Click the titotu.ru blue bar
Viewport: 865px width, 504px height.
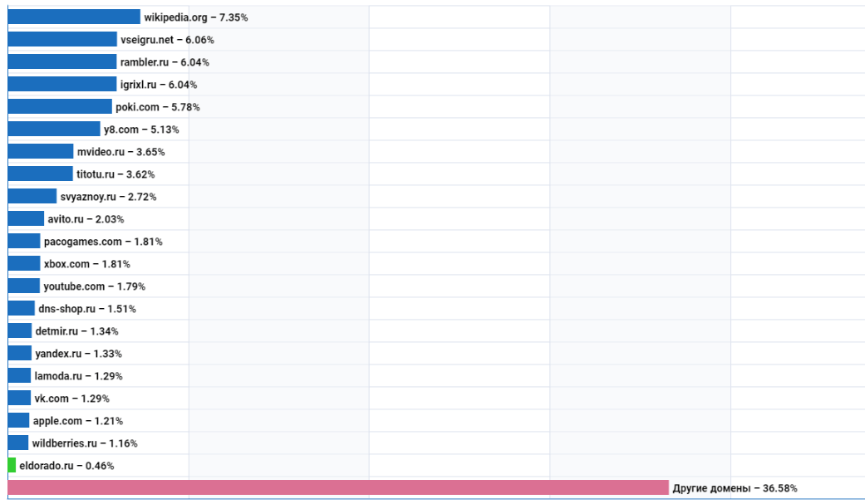(x=40, y=174)
